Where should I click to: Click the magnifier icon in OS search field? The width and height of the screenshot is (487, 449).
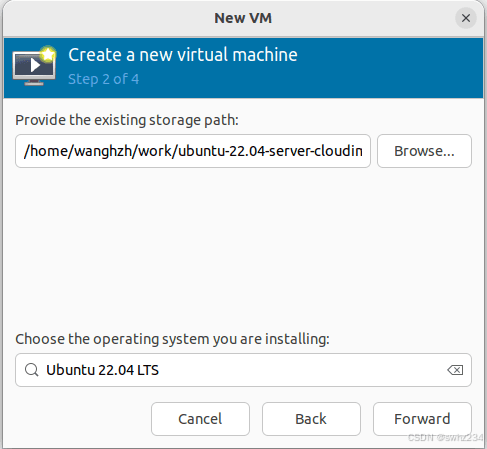coord(32,370)
